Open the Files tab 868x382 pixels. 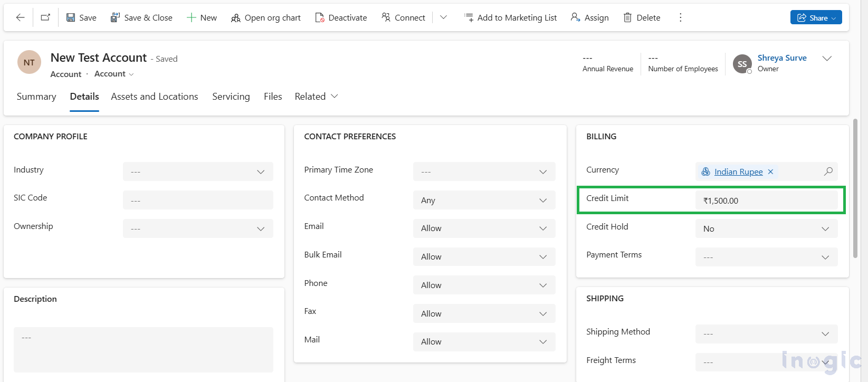tap(273, 97)
